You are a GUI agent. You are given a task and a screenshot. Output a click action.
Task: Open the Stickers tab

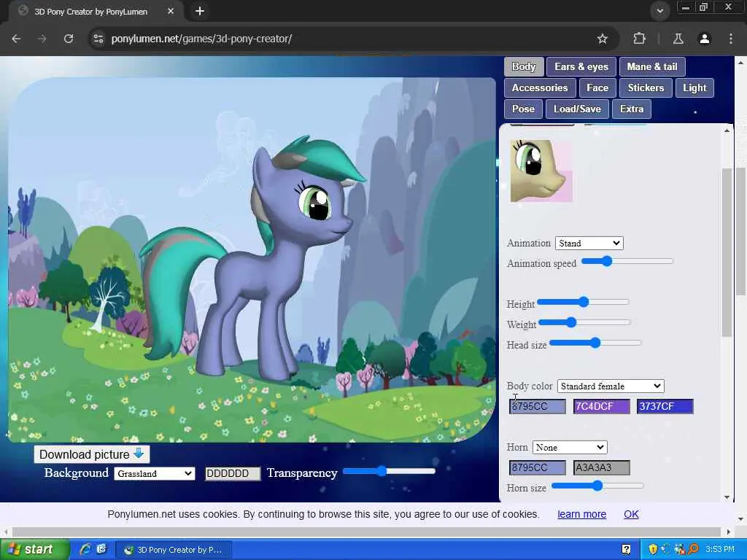point(646,87)
